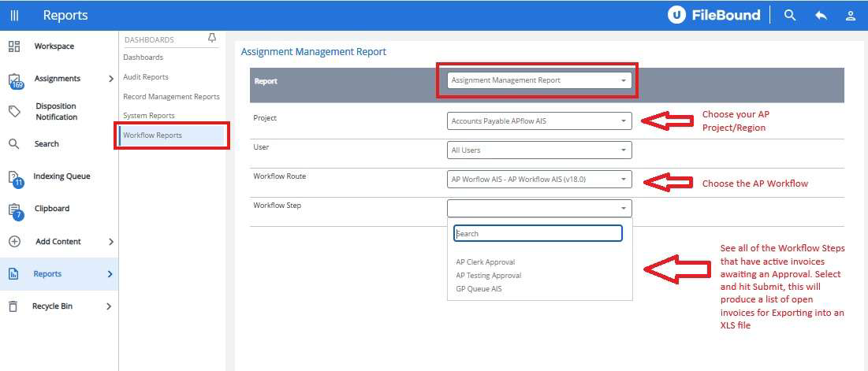Open the user profile icon
The width and height of the screenshot is (868, 371).
click(851, 16)
